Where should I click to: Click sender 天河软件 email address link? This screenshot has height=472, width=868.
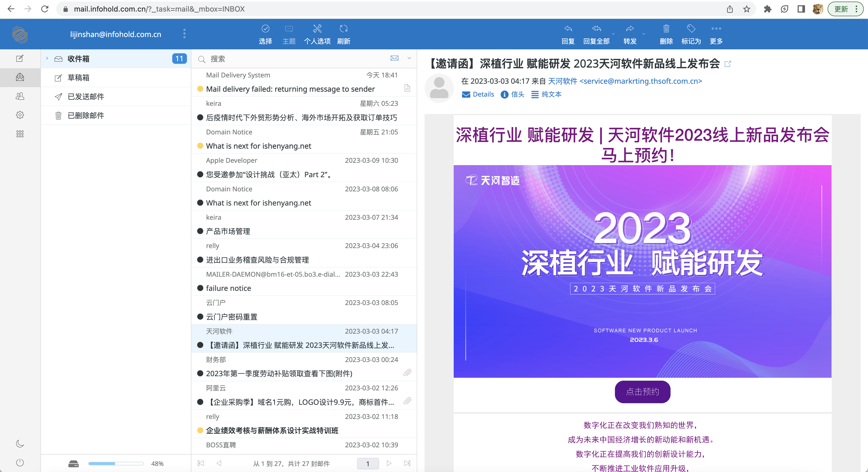(x=625, y=81)
